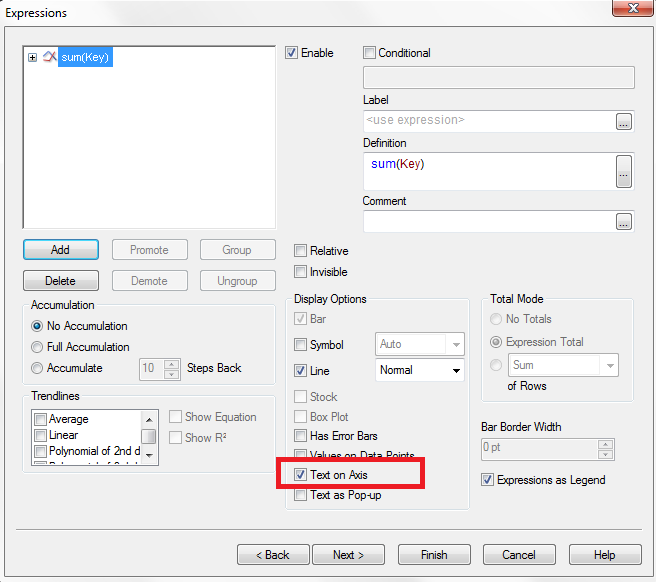Viewport: 656px width, 582px height.
Task: Uncheck the Text on Axis checkbox
Action: pos(300,474)
